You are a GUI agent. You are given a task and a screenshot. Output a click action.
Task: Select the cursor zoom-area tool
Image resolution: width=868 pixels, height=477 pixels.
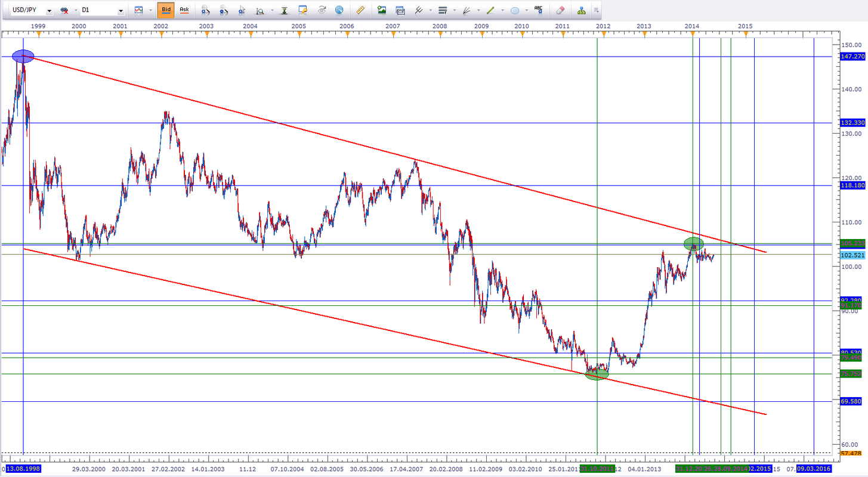pyautogui.click(x=242, y=11)
